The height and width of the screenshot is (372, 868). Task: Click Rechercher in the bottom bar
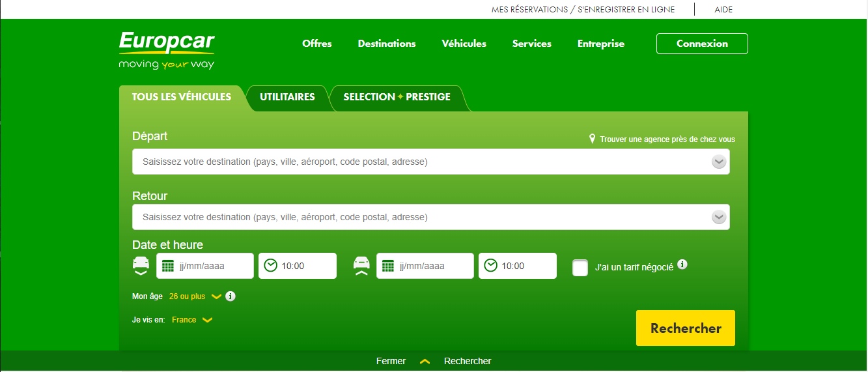468,361
